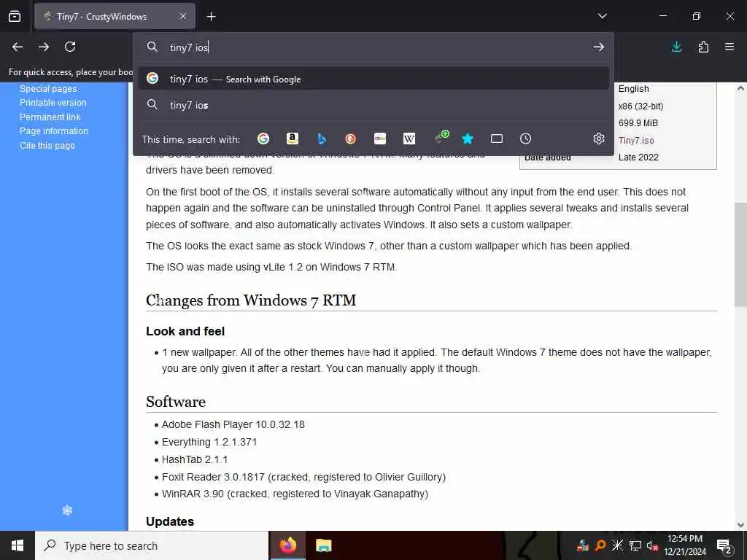The image size is (747, 560).
Task: Add the site search engine with green plus
Action: click(441, 136)
